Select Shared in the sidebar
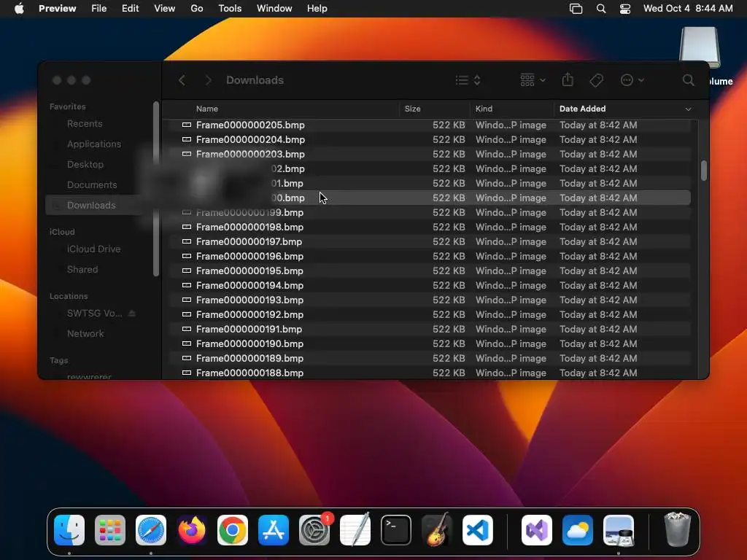This screenshot has width=747, height=560. pos(82,270)
